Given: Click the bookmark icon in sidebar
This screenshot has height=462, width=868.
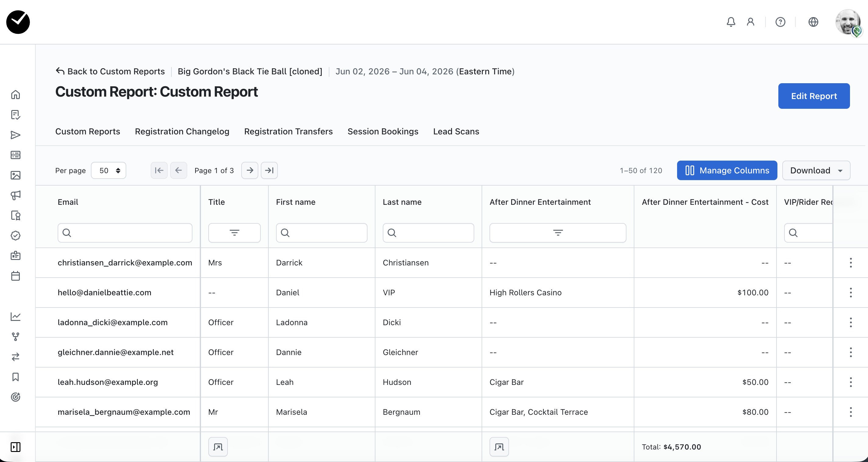Looking at the screenshot, I should (x=16, y=377).
